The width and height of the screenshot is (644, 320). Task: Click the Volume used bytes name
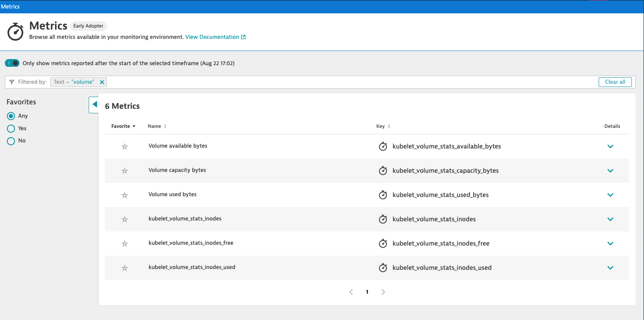(x=172, y=194)
